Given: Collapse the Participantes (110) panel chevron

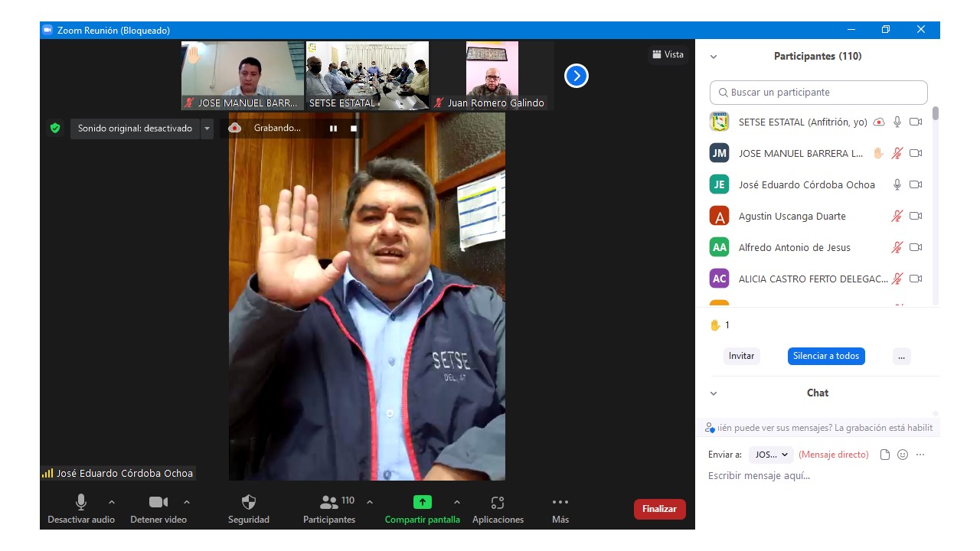Looking at the screenshot, I should pos(714,57).
